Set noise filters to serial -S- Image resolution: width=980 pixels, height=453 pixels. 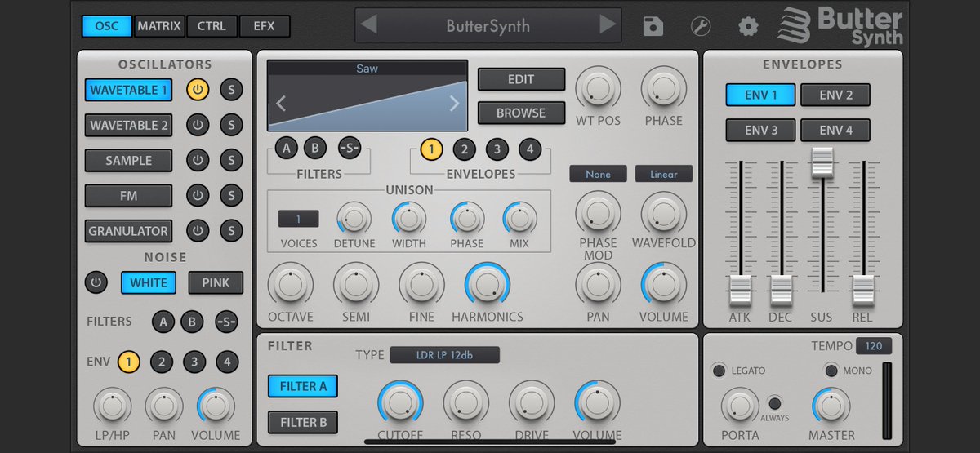tap(226, 322)
